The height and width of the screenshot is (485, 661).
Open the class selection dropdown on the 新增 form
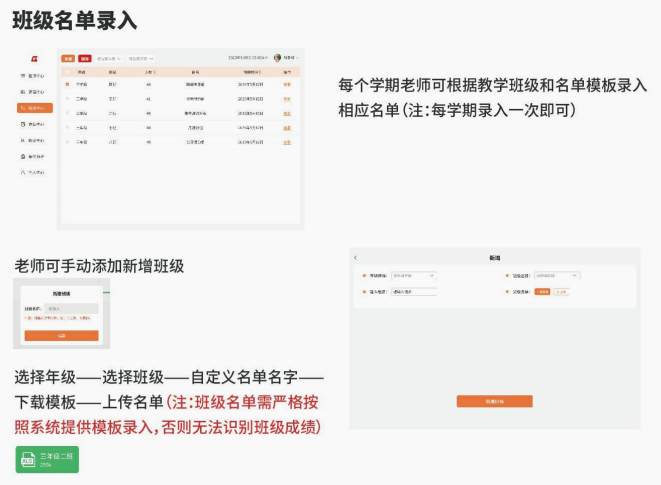(557, 275)
